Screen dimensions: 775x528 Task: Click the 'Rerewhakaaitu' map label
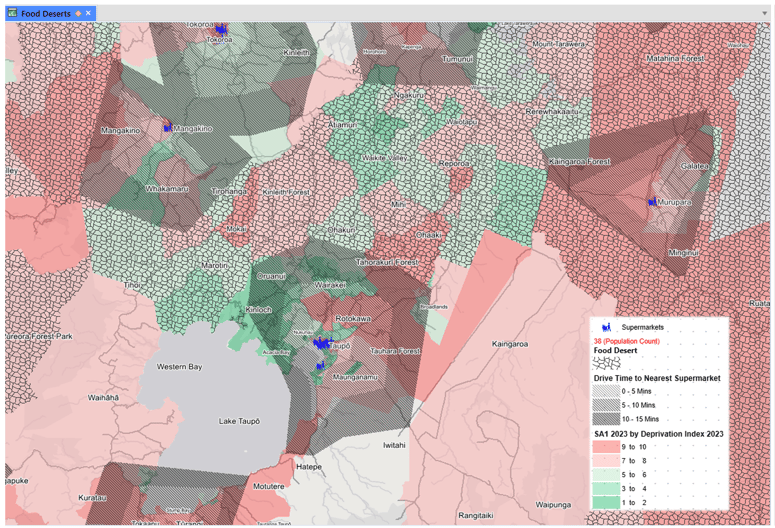click(552, 112)
